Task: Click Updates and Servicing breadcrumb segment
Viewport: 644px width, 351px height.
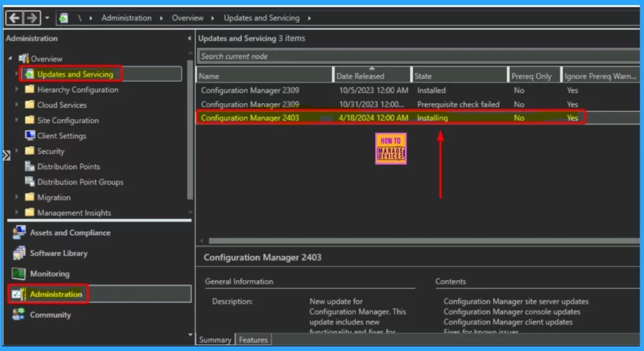Action: point(262,18)
